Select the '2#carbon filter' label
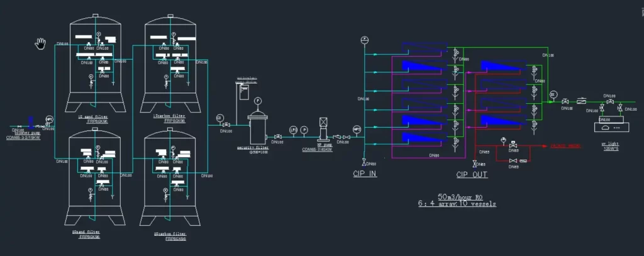644x256 pixels. [170, 235]
